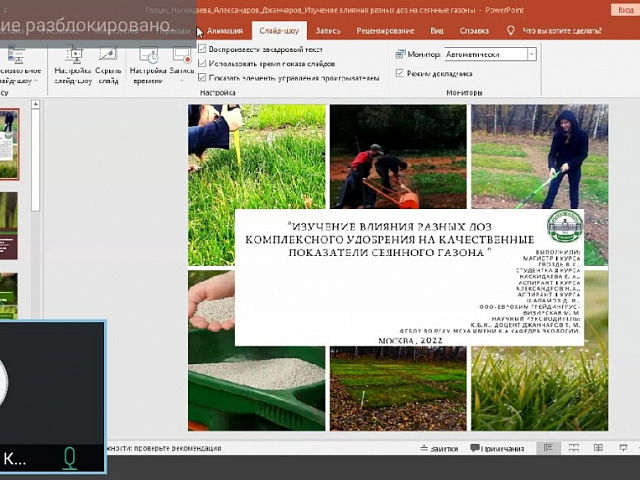Open the Анимация ribbon tab
This screenshot has width=640, height=480.
[224, 31]
